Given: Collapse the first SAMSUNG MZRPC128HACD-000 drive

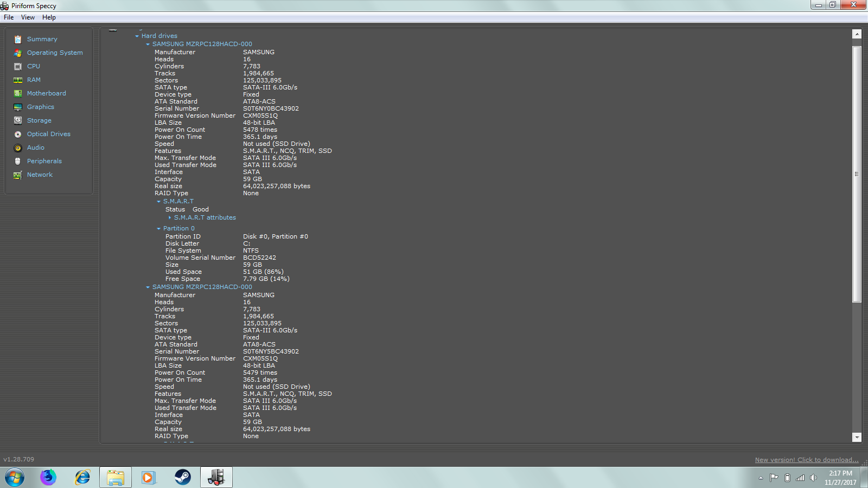Looking at the screenshot, I should pos(148,44).
